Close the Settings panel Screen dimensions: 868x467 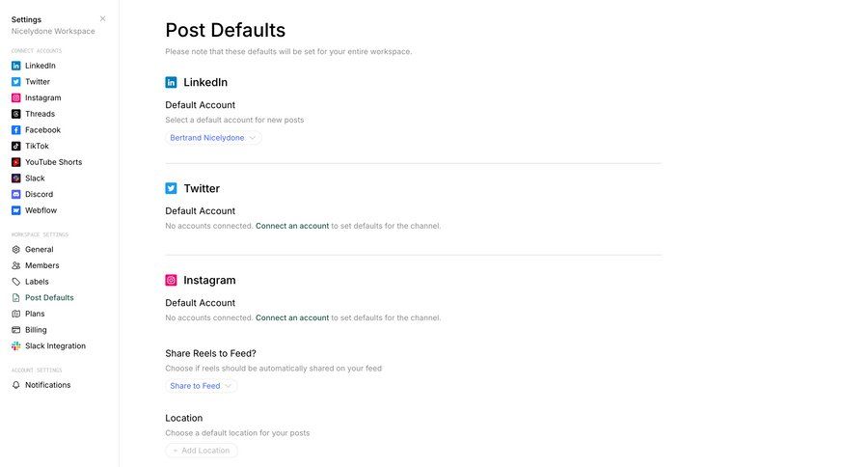[103, 18]
